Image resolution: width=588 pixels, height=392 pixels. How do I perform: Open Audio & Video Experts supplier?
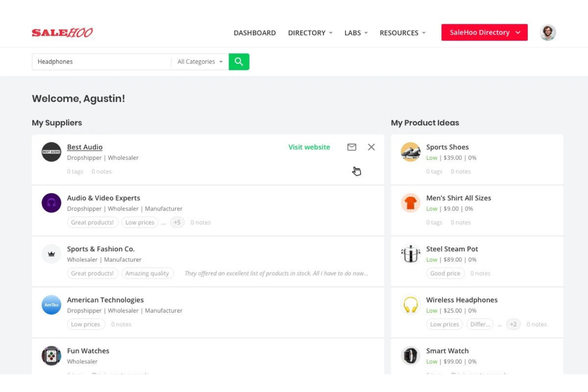coord(104,198)
